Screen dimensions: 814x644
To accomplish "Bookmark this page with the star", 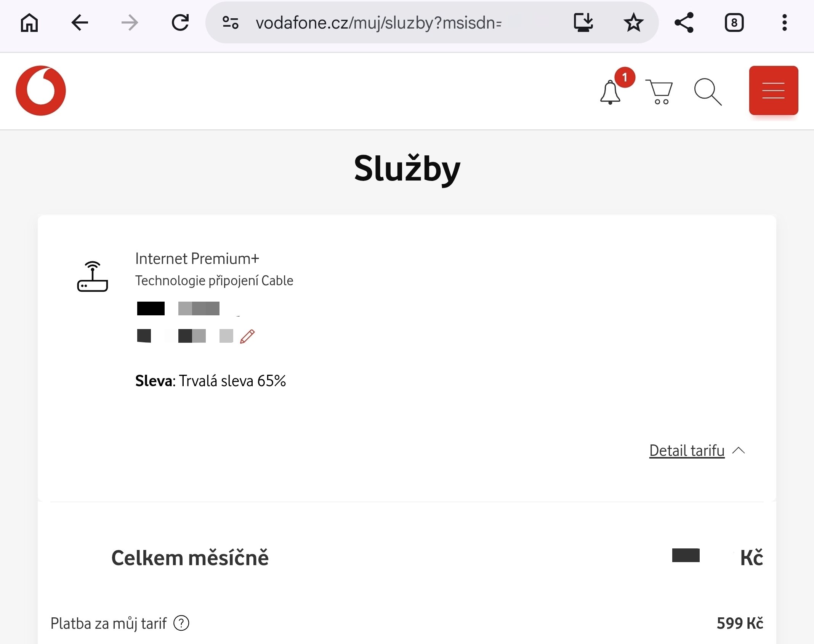I will click(633, 23).
